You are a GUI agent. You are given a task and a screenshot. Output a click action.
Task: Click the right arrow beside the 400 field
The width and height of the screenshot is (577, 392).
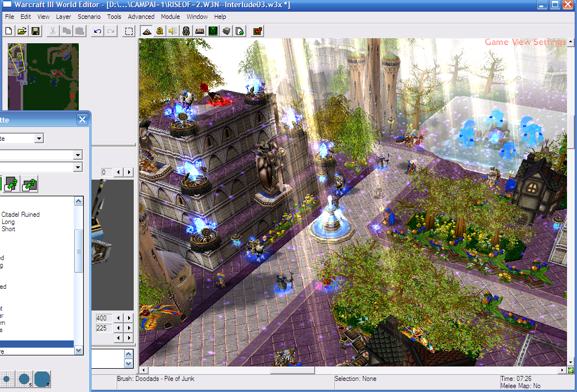[x=129, y=318]
